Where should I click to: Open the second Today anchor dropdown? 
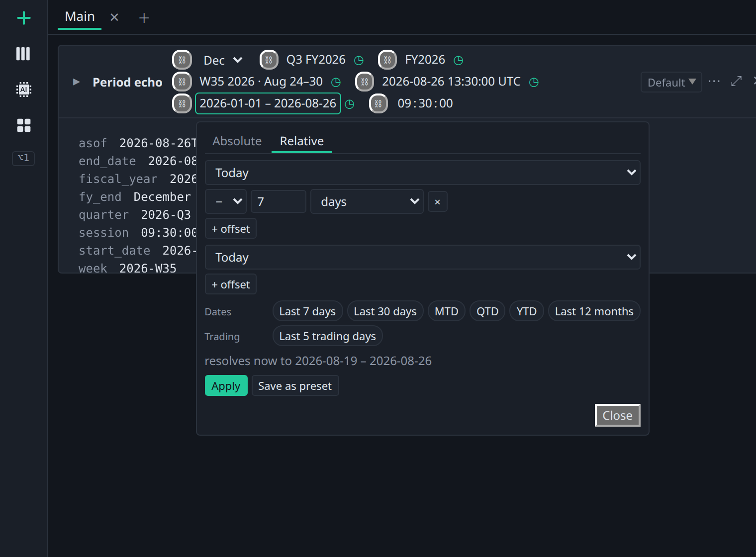(422, 257)
